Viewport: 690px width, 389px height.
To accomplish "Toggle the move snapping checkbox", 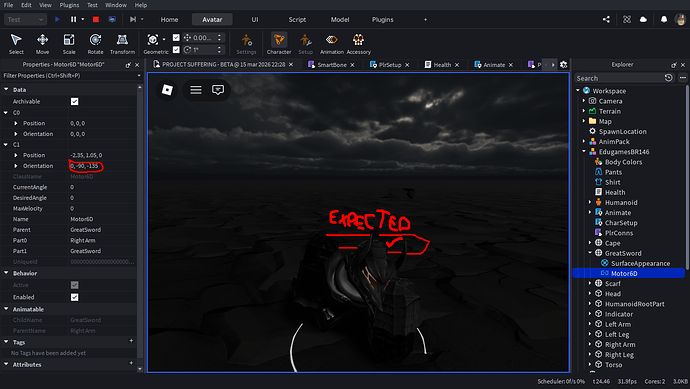I will (176, 37).
